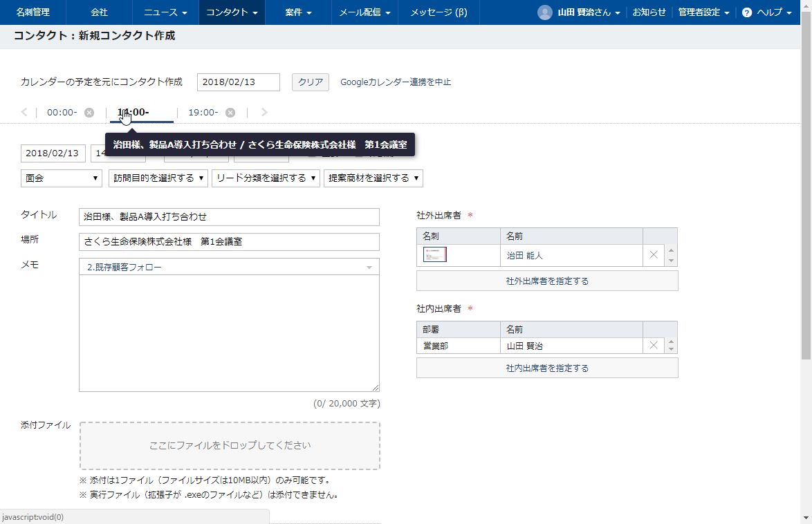Open the メール配信 menu
This screenshot has height=524, width=812.
point(365,12)
